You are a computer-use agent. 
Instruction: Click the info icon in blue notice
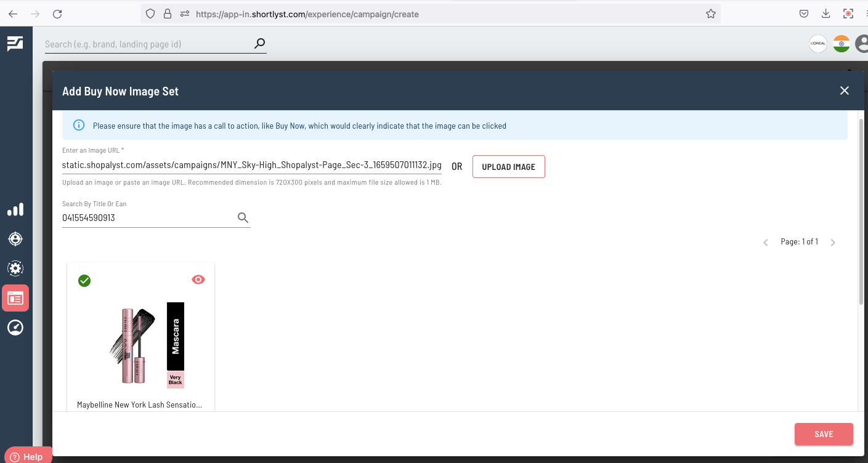coord(79,126)
